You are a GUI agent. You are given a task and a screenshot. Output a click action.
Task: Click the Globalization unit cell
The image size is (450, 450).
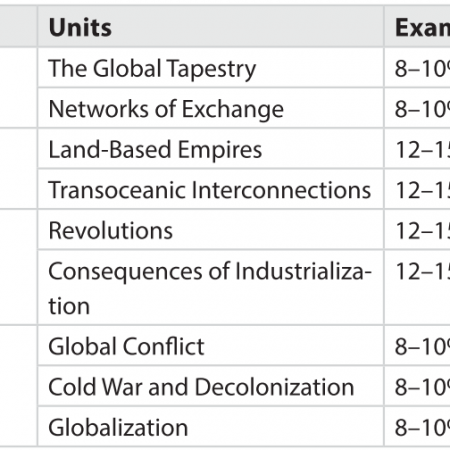(x=211, y=427)
